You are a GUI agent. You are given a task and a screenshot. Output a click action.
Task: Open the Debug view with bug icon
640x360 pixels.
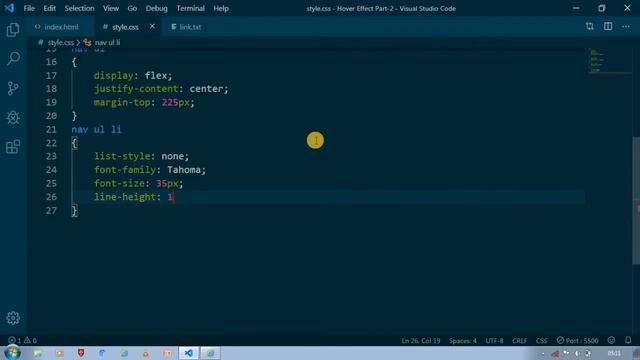tap(13, 118)
